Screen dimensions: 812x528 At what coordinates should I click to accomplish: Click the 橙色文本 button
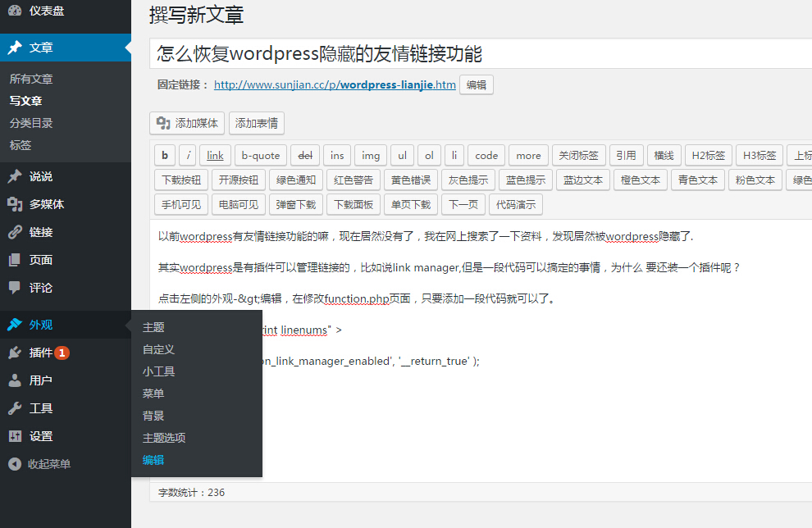coord(641,180)
